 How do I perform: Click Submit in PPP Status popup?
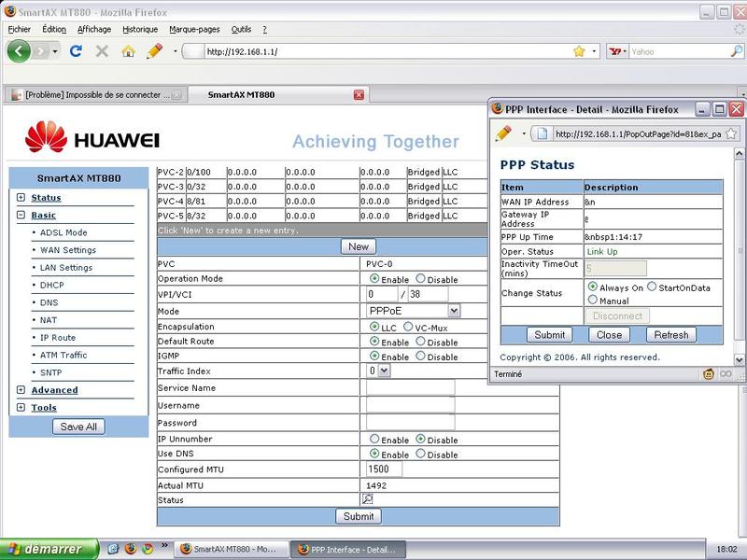549,335
